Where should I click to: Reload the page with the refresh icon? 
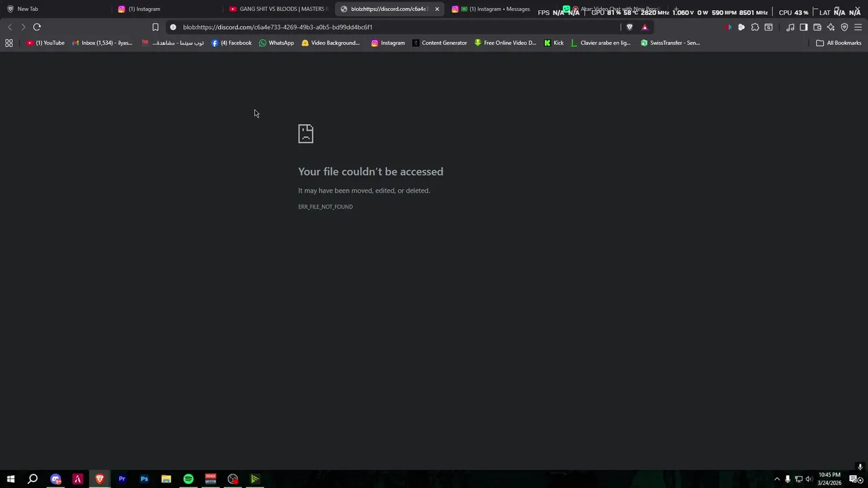(37, 27)
